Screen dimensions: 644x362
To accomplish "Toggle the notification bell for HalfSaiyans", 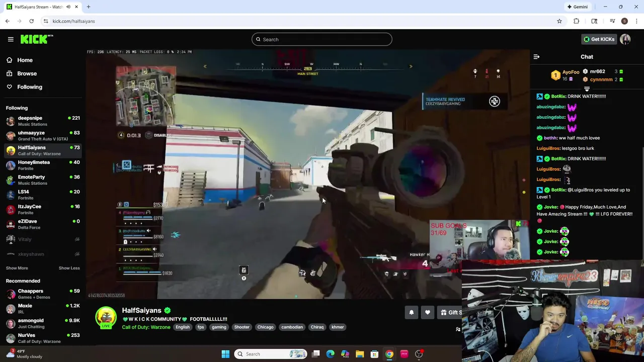I will pos(411,313).
